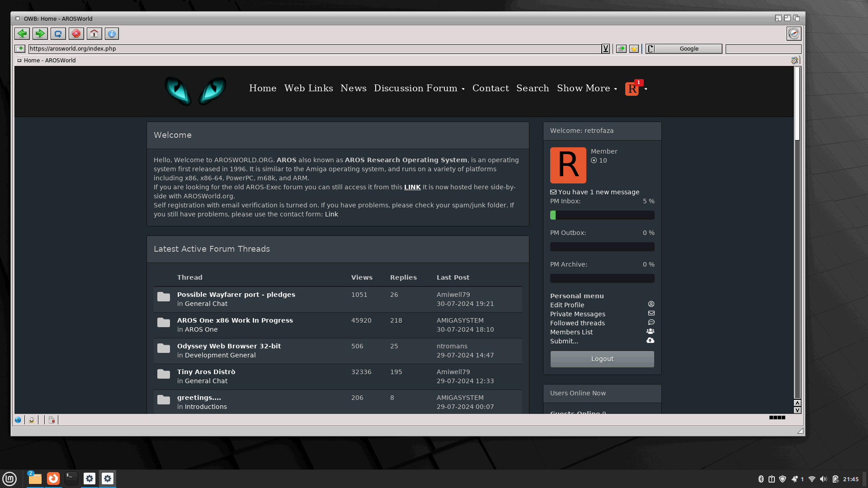Open thread Possible Wayfarer port - pledges
Viewport: 868px width, 488px height.
coord(236,295)
